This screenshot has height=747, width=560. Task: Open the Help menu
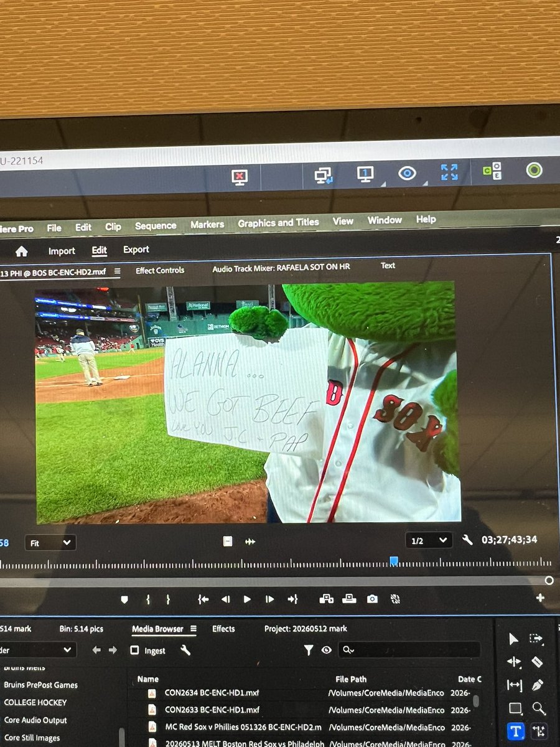[x=426, y=219]
